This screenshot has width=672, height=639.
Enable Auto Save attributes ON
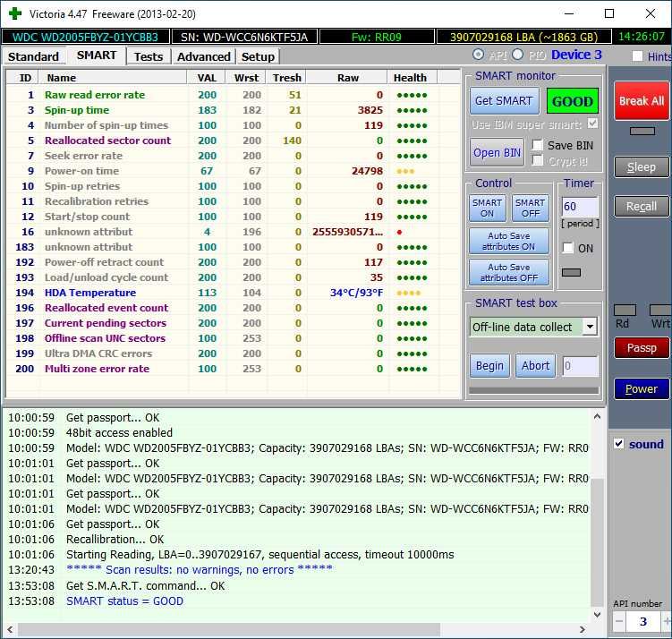click(x=509, y=242)
